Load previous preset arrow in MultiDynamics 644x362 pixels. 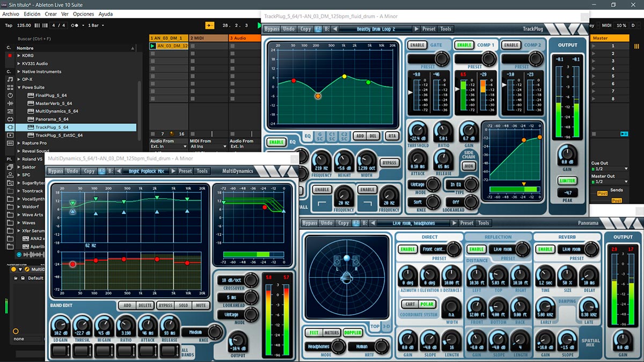118,171
